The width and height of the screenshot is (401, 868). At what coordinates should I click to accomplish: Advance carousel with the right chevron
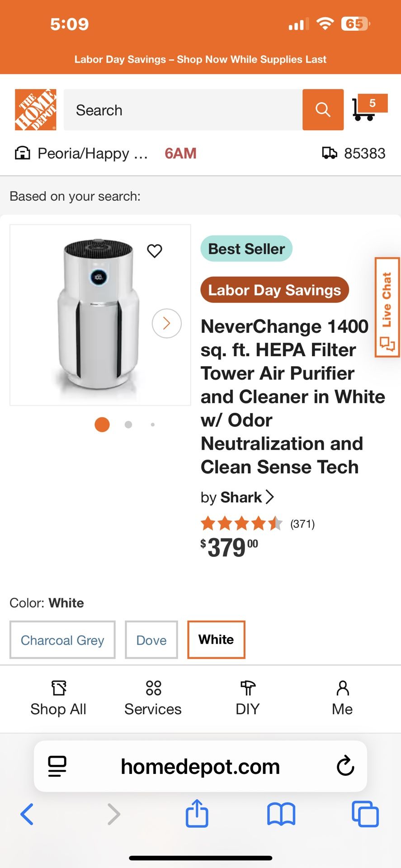pos(166,323)
